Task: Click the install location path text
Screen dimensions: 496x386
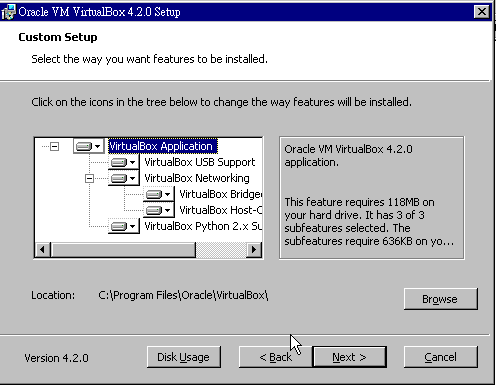Action: [183, 295]
